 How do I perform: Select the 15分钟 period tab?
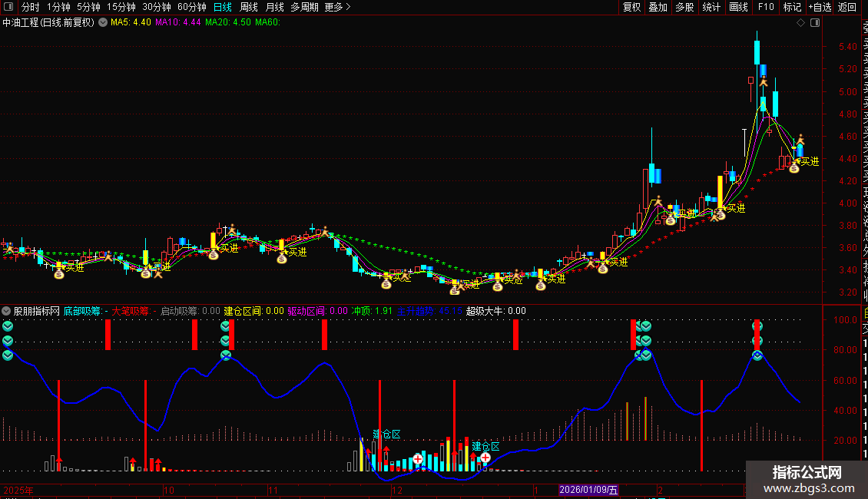click(x=121, y=7)
